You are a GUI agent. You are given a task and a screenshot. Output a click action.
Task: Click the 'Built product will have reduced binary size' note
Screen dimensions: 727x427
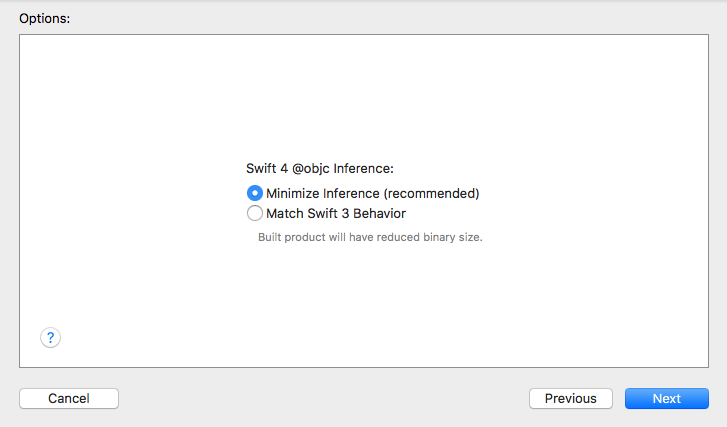(370, 237)
